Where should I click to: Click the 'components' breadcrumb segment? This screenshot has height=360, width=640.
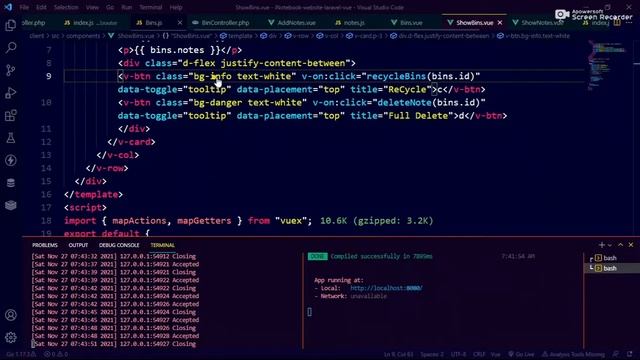(84, 36)
